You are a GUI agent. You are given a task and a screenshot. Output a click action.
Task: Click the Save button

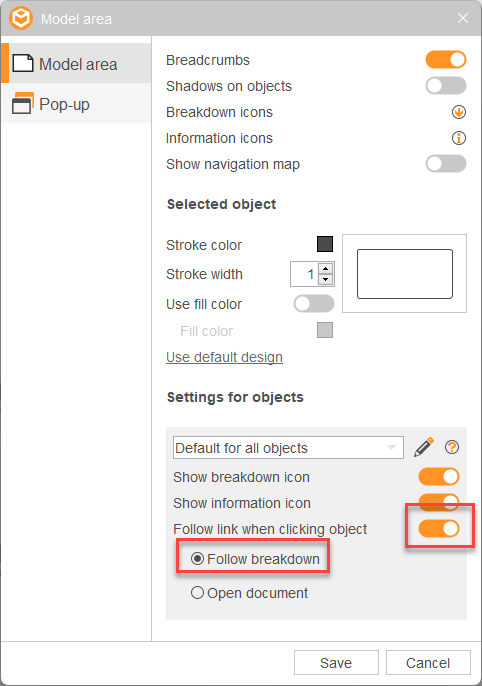click(x=336, y=662)
